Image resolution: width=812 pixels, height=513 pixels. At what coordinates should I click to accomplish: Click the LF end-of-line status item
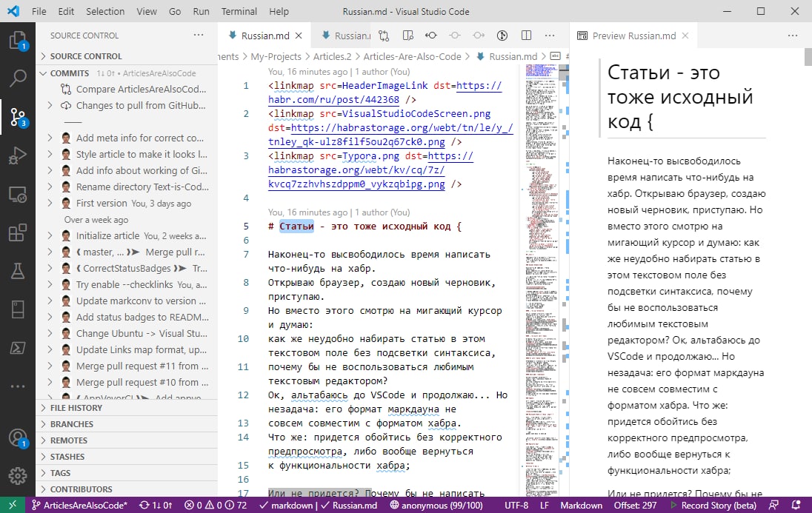coord(545,505)
